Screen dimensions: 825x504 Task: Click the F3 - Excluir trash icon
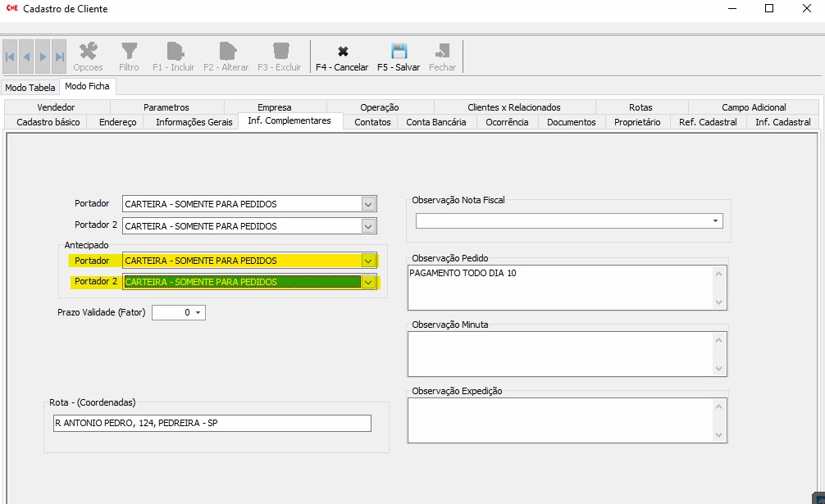(x=280, y=51)
